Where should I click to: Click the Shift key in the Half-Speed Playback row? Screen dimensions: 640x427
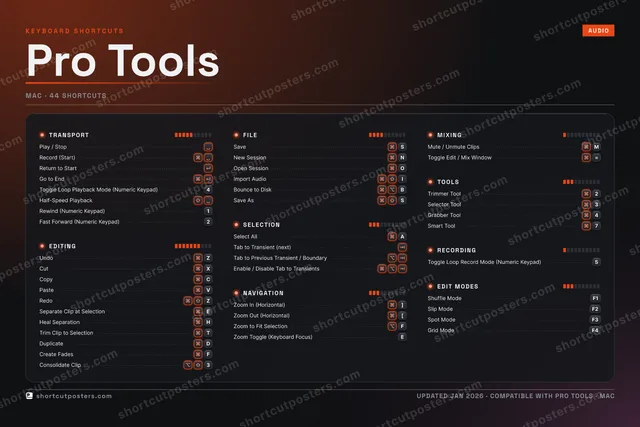(198, 200)
